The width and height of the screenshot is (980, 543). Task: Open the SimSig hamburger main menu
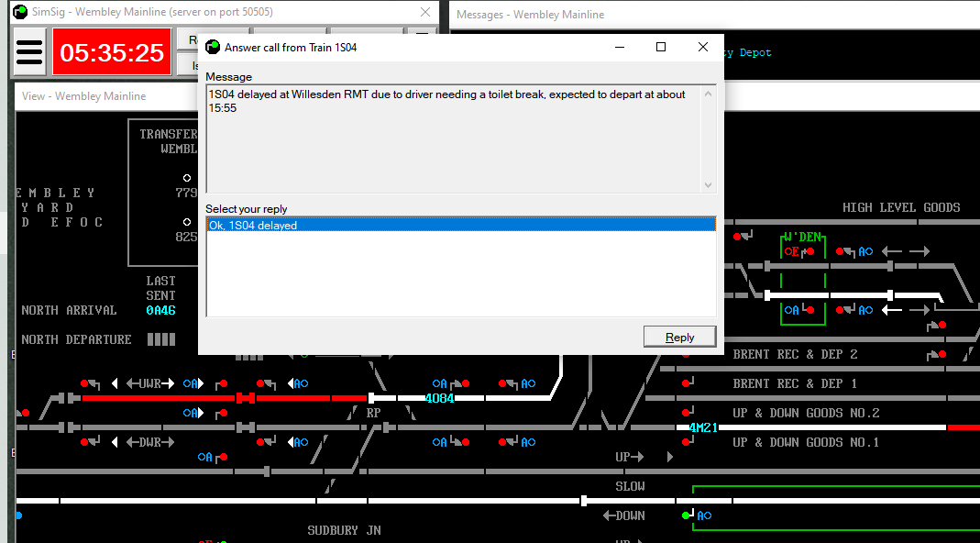29,52
